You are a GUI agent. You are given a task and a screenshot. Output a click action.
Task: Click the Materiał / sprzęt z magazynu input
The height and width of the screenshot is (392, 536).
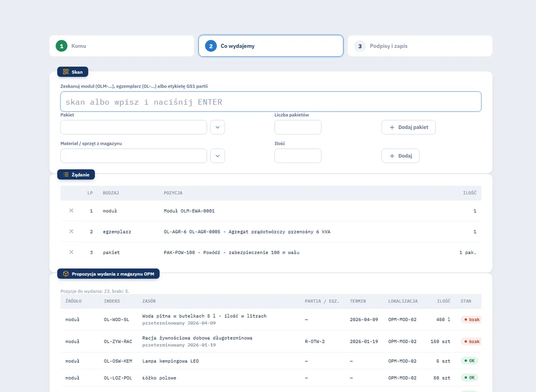(x=134, y=156)
